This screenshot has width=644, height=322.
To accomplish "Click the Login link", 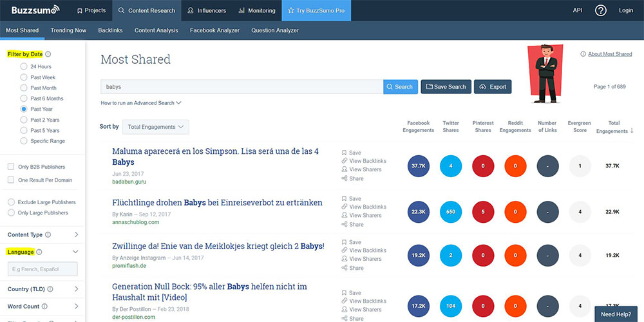I will click(626, 11).
